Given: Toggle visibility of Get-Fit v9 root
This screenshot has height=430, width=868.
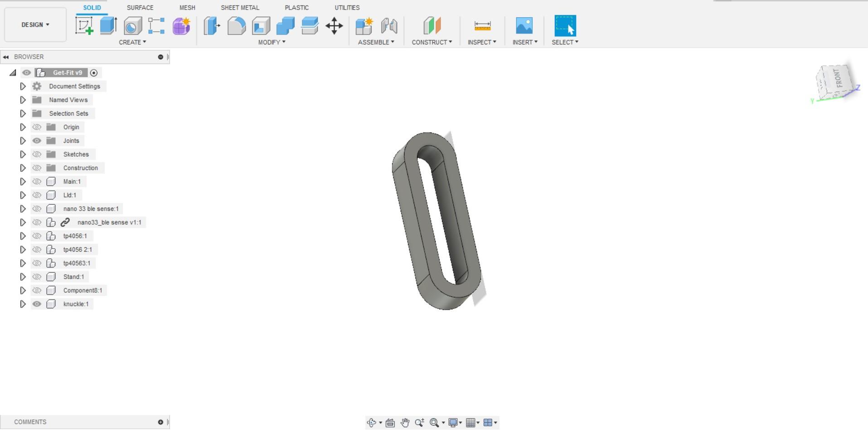Looking at the screenshot, I should coord(27,73).
